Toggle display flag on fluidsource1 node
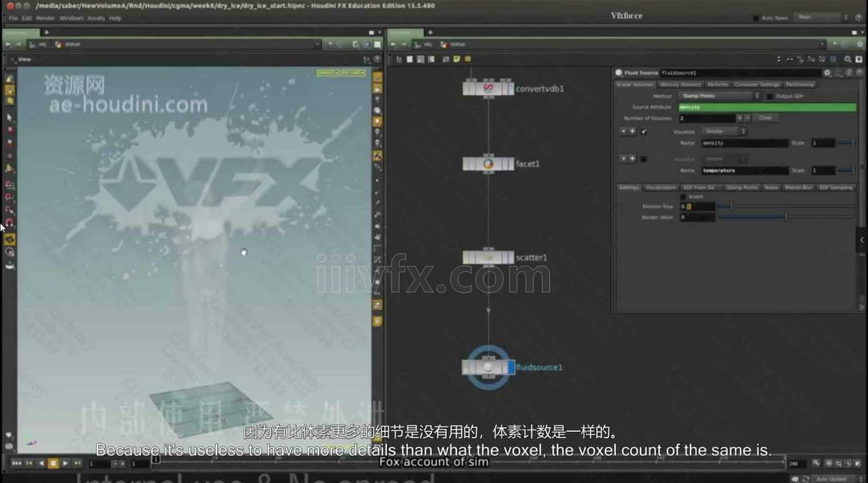The width and height of the screenshot is (868, 483). 511,367
